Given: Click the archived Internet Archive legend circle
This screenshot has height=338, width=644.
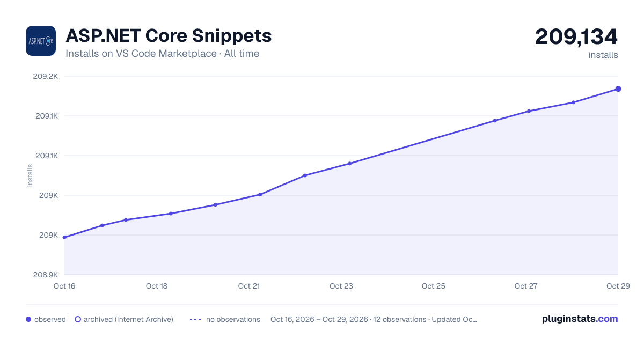Looking at the screenshot, I should 78,319.
